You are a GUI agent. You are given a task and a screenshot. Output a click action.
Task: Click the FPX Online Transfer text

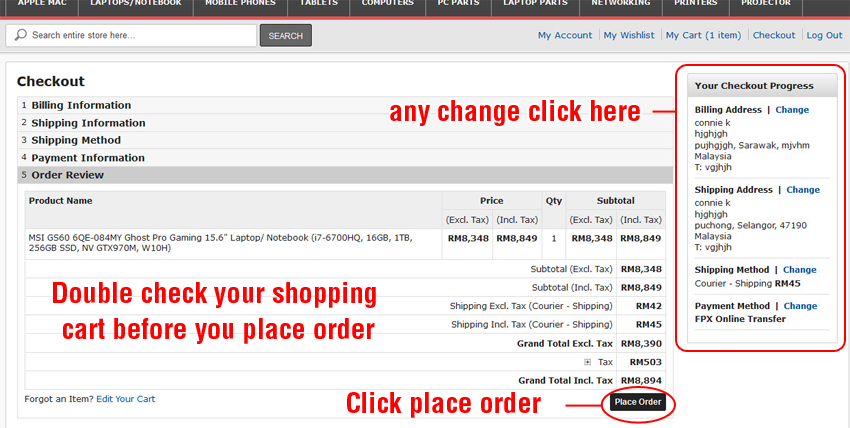point(740,319)
